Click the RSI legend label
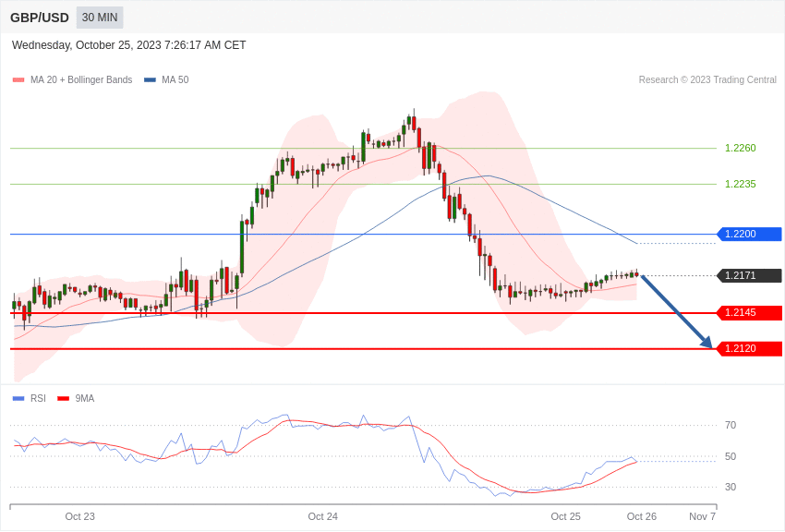 [x=38, y=398]
